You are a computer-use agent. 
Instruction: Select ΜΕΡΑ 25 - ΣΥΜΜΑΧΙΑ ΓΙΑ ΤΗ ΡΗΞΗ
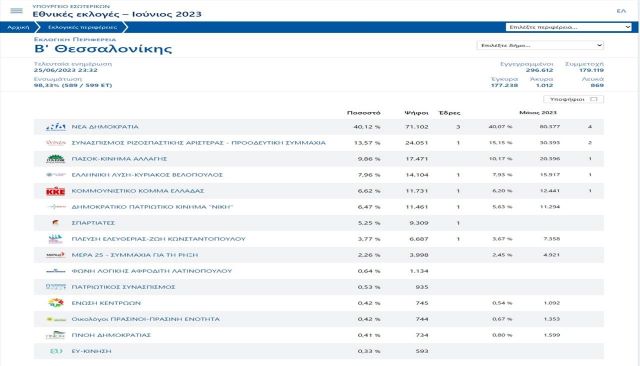[135, 255]
